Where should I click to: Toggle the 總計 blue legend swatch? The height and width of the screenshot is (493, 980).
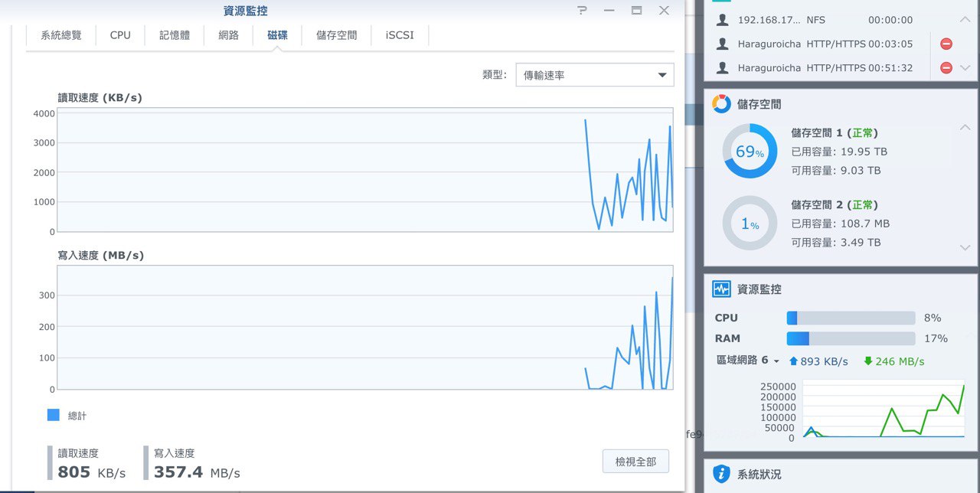[53, 415]
